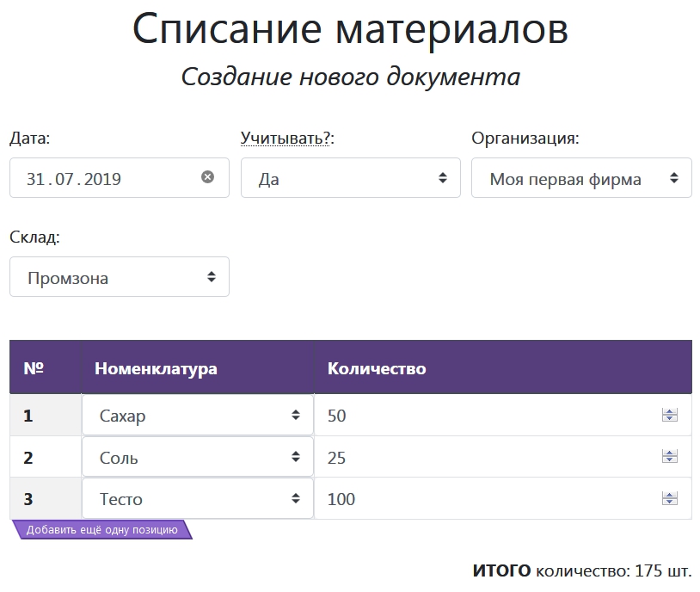
Task: Focus the quantity field containing 100
Action: 482,499
